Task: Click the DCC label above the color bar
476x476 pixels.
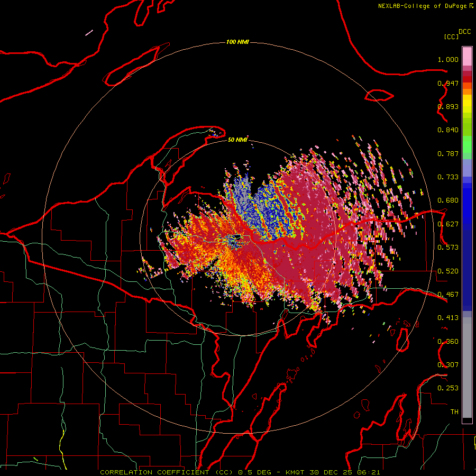Action: pos(465,32)
